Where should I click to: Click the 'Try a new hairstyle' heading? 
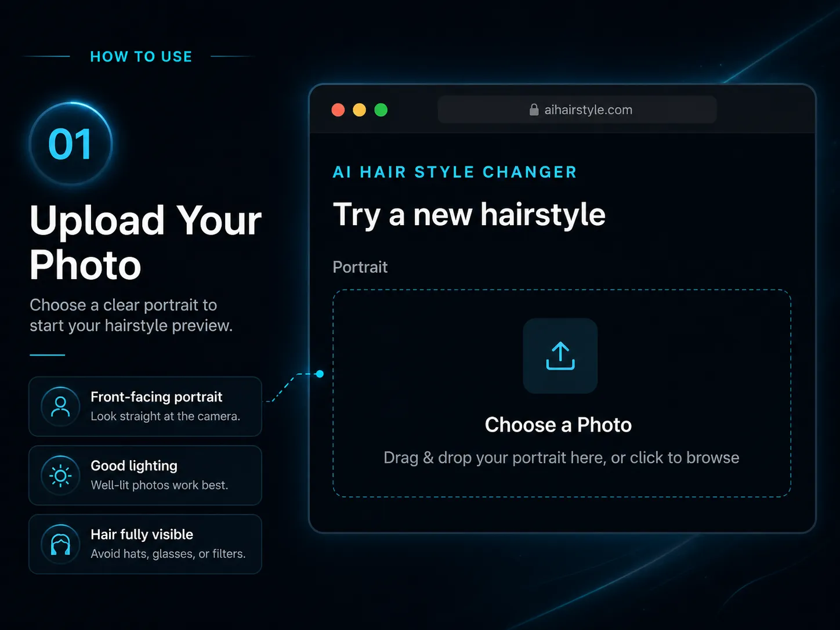(x=469, y=215)
